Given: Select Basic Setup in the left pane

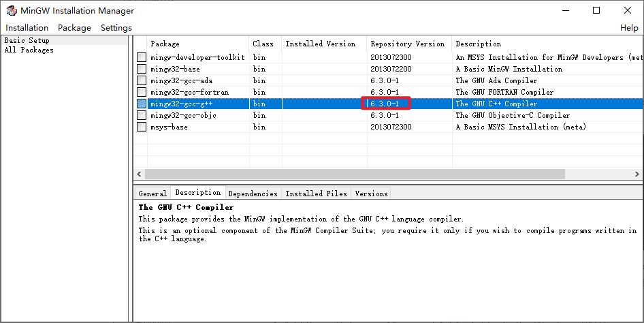Looking at the screenshot, I should coord(27,40).
